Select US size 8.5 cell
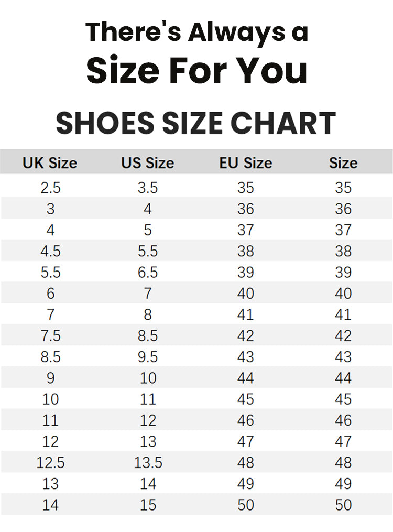393x532 pixels. click(x=148, y=336)
